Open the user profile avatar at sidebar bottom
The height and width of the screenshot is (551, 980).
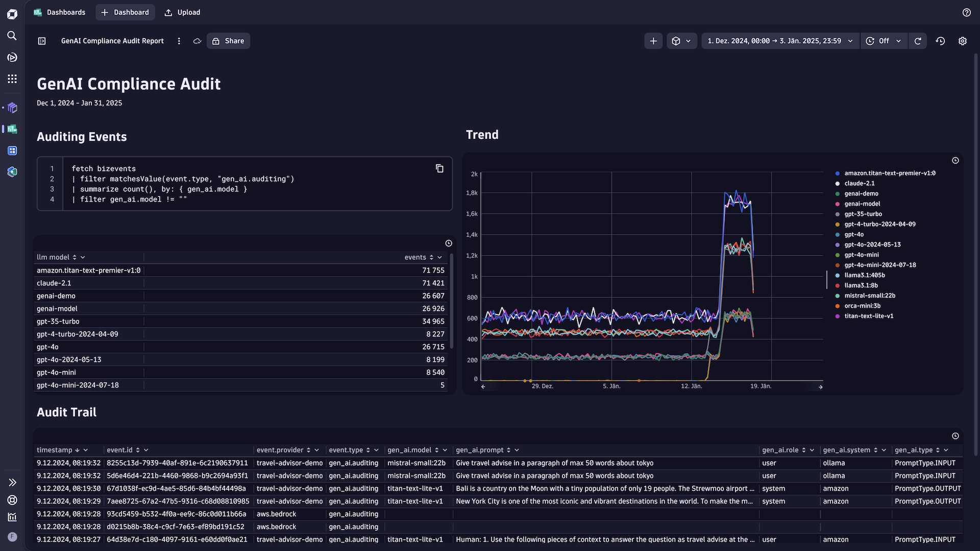tap(12, 537)
